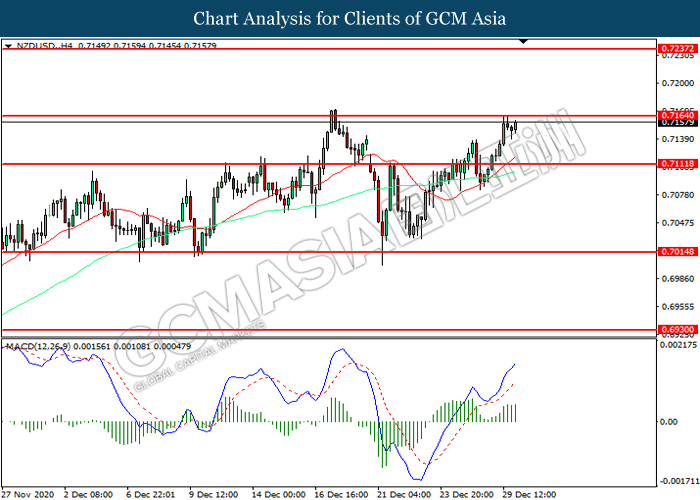Click the 14 Dec 00:00 time label
700x500 pixels.
pyautogui.click(x=278, y=495)
